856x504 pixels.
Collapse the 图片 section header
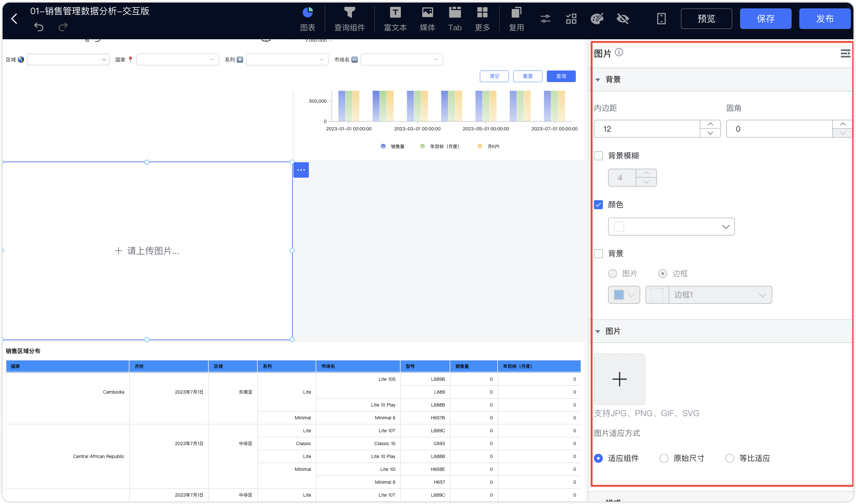coord(720,331)
